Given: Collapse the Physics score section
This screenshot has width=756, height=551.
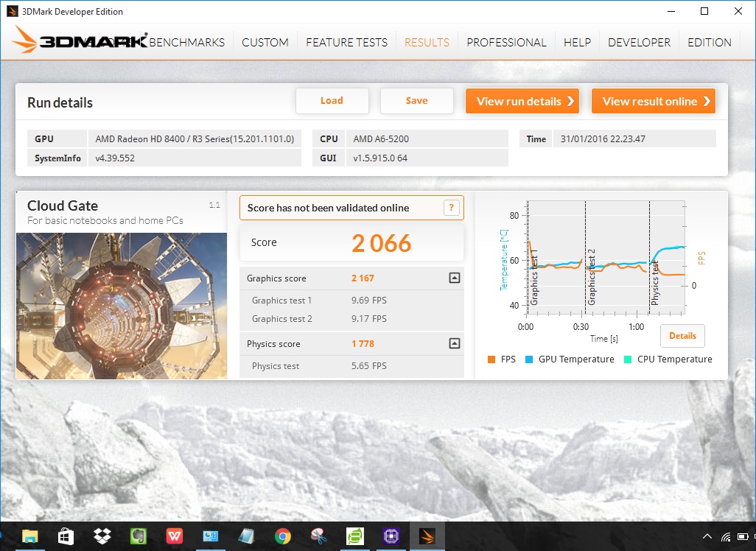Looking at the screenshot, I should 454,344.
